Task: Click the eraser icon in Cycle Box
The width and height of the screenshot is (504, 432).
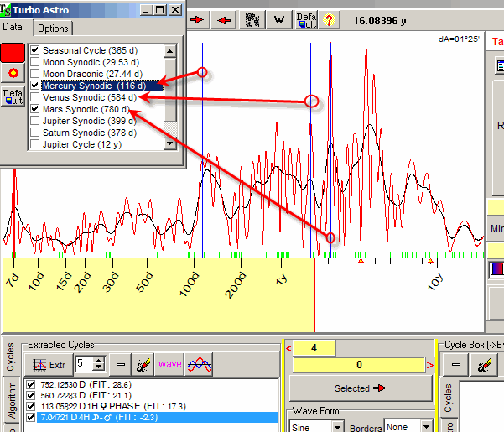Action: (x=485, y=365)
